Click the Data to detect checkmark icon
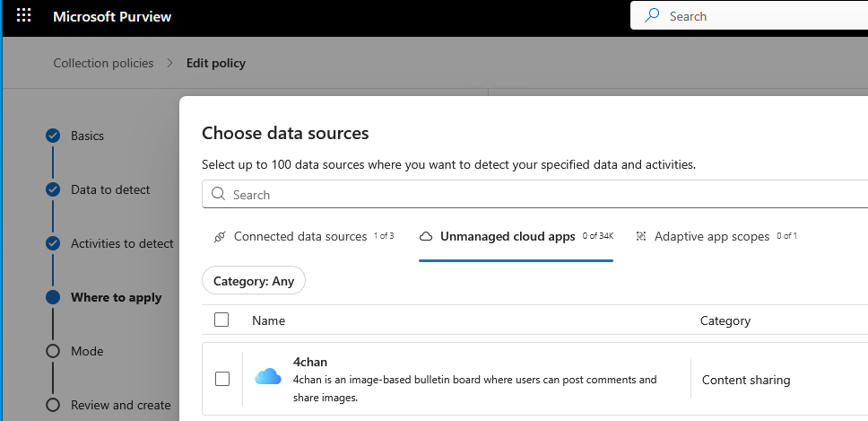 tap(53, 189)
